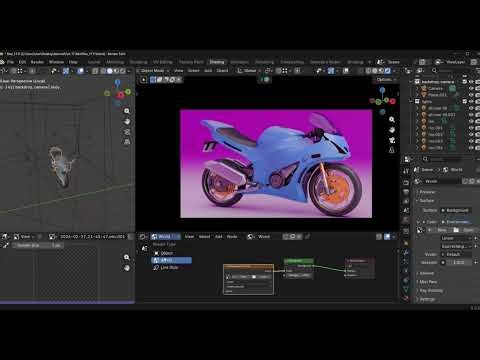Click the Surface Background shader selector
This screenshot has width=480, height=360.
(x=456, y=210)
